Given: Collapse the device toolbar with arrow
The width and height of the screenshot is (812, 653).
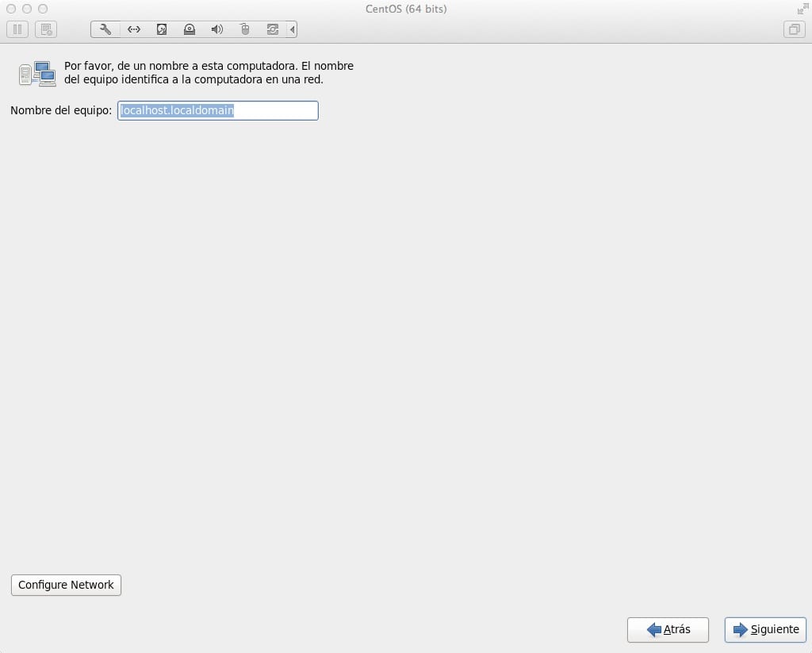Looking at the screenshot, I should pos(293,30).
